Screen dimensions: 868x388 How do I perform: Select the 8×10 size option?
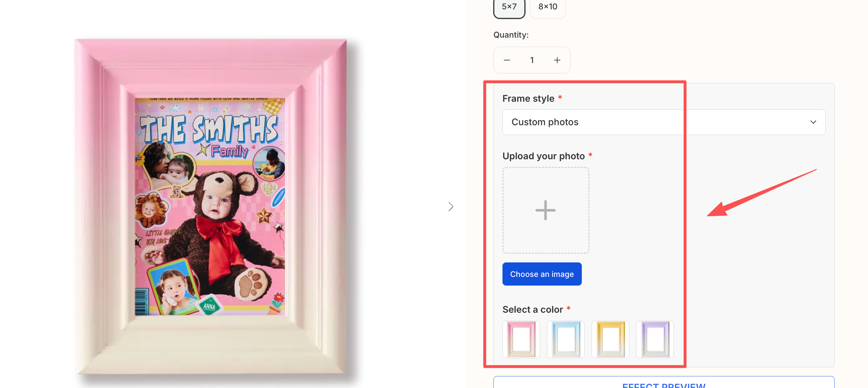pos(548,7)
